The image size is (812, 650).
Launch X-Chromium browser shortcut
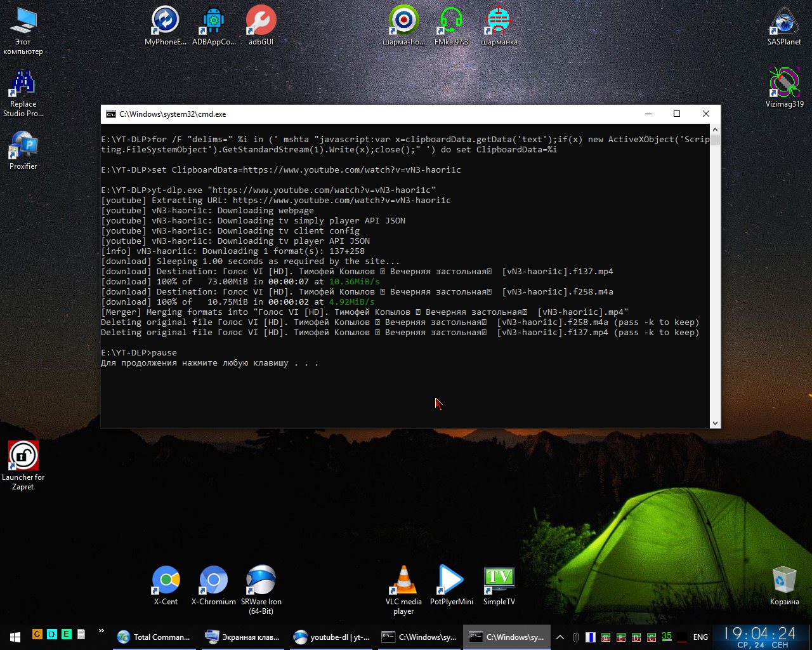(213, 581)
